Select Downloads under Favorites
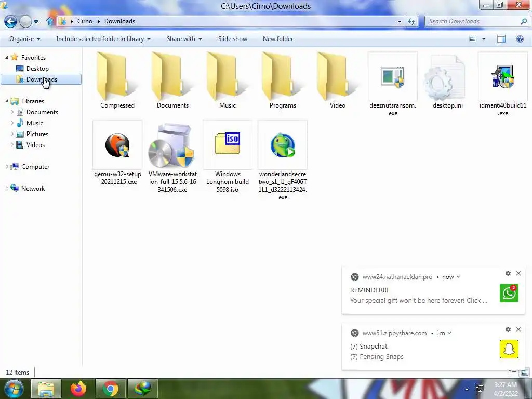This screenshot has height=399, width=532. coord(41,79)
